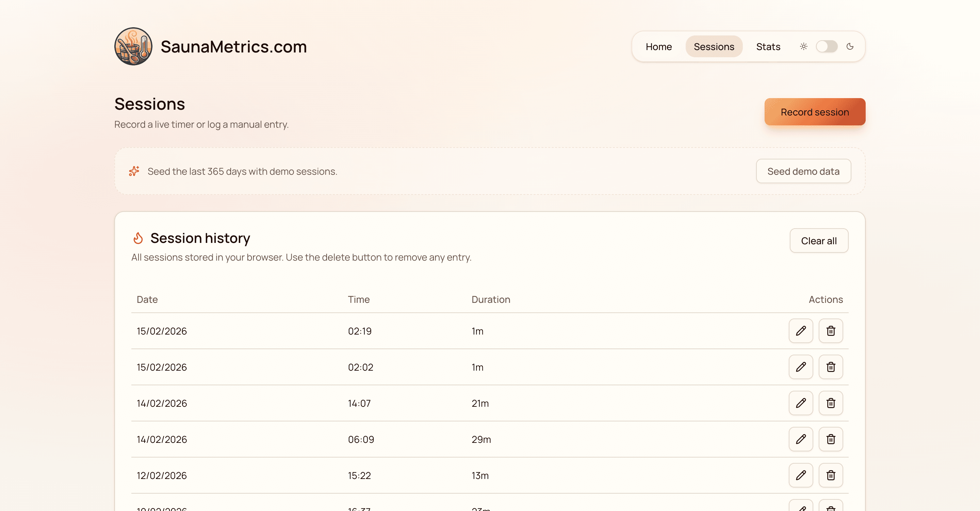Select the Sessions navigation item
The width and height of the screenshot is (980, 511).
[x=714, y=46]
